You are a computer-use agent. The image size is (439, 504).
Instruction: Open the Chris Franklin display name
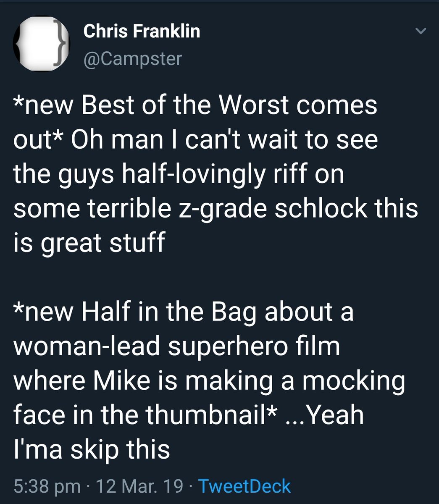pos(142,31)
